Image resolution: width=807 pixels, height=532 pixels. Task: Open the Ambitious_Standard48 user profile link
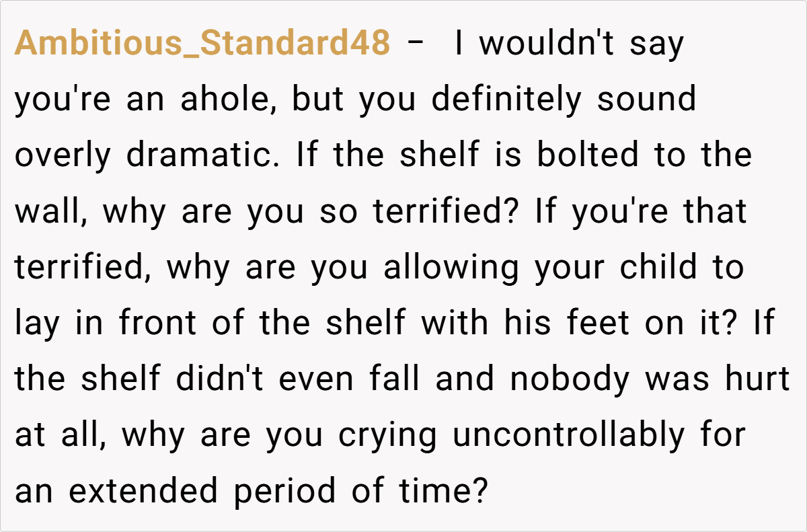pos(202,44)
